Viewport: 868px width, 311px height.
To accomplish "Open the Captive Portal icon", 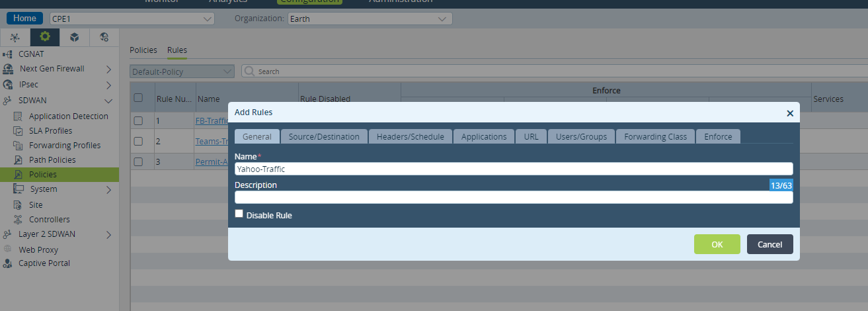I will (x=7, y=263).
